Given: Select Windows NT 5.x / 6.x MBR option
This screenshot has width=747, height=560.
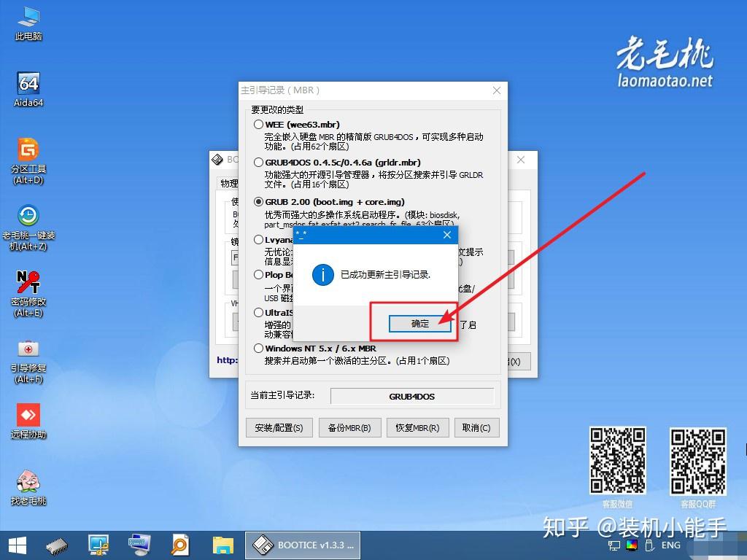Looking at the screenshot, I should pos(259,348).
